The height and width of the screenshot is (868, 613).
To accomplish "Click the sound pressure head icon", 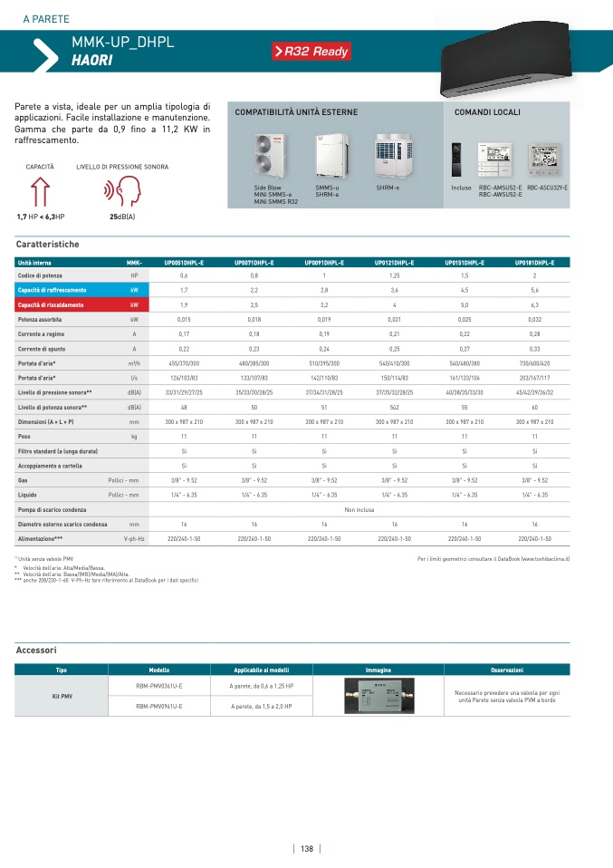I will (121, 192).
